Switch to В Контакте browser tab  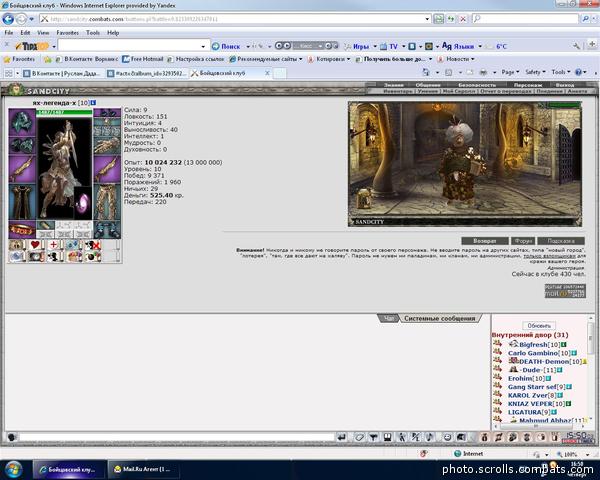pyautogui.click(x=62, y=73)
